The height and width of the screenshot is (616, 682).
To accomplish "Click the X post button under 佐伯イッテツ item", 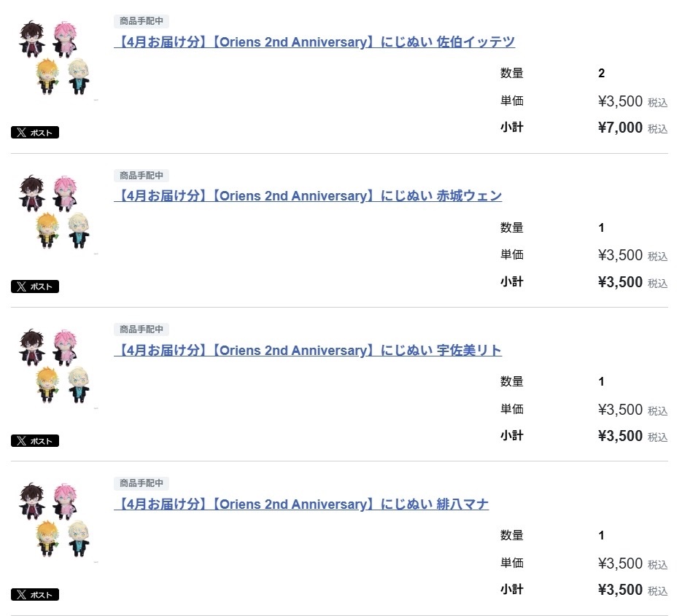I will [x=35, y=132].
